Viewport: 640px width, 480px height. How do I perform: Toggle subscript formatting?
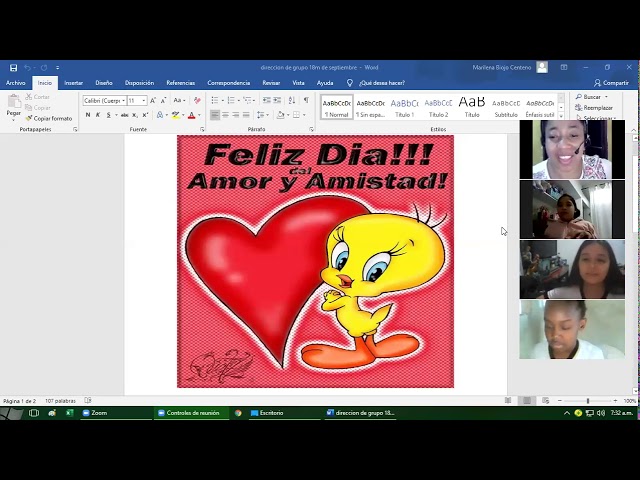[135, 115]
